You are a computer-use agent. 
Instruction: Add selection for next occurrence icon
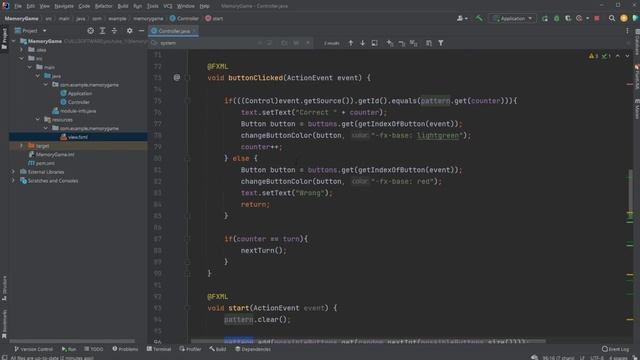click(x=390, y=43)
